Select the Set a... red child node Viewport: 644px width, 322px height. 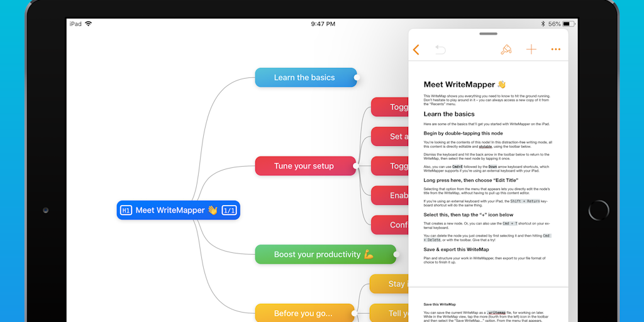point(390,136)
